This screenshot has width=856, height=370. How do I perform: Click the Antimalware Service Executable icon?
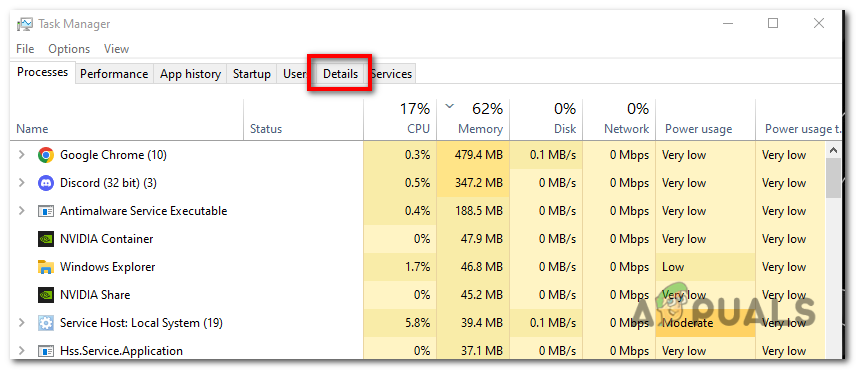click(x=46, y=211)
